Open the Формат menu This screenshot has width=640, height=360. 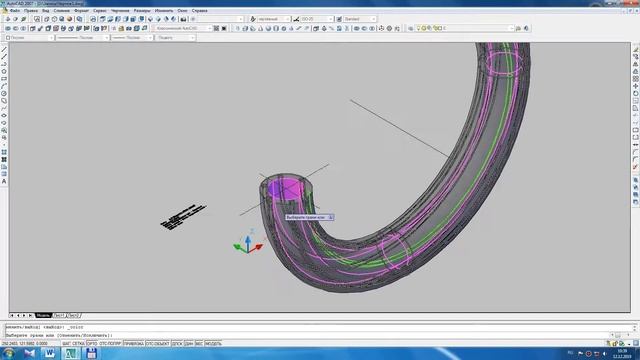coord(81,11)
